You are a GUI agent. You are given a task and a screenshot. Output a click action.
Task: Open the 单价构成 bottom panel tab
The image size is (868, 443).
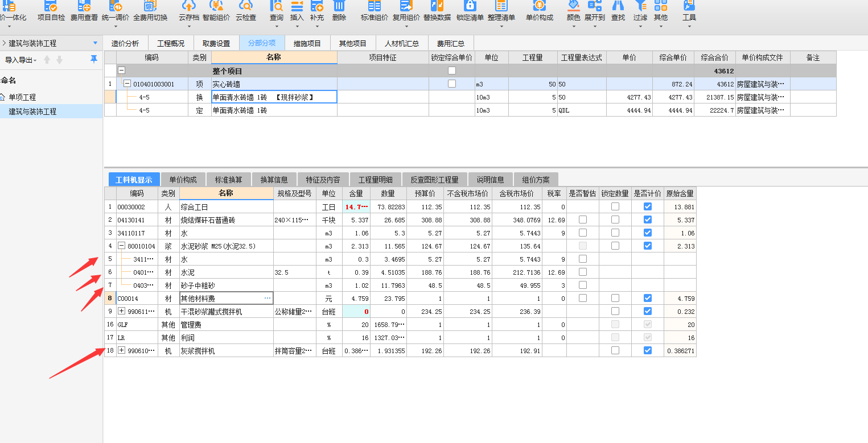pyautogui.click(x=183, y=180)
